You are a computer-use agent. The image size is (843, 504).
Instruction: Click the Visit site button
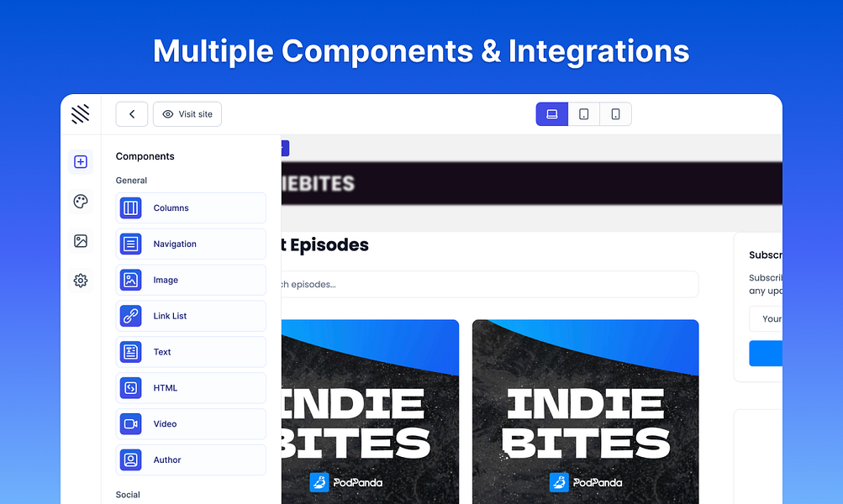(x=187, y=113)
